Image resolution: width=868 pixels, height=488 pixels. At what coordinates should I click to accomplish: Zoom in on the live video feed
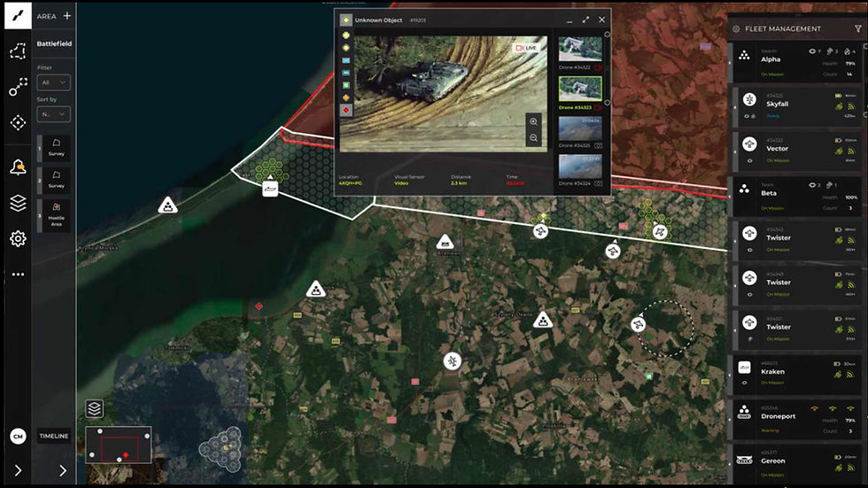click(x=533, y=121)
